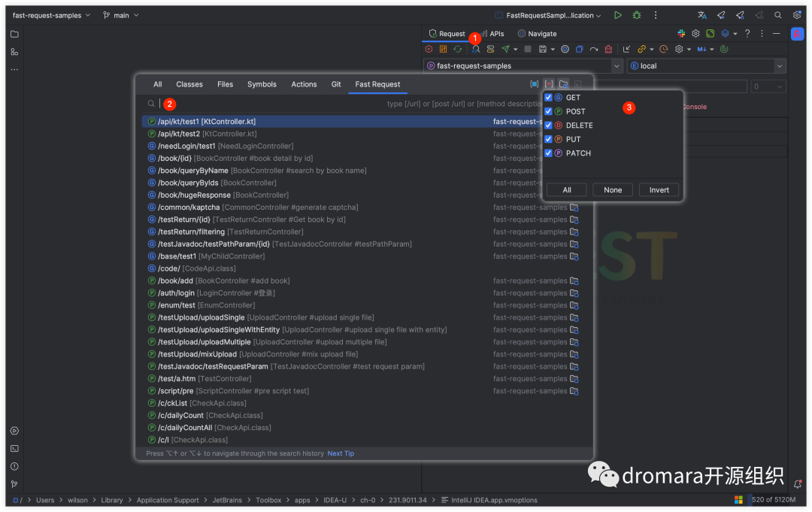Viewport: 812px width, 512px height.
Task: Uncheck the PUT method checkbox
Action: [x=548, y=139]
